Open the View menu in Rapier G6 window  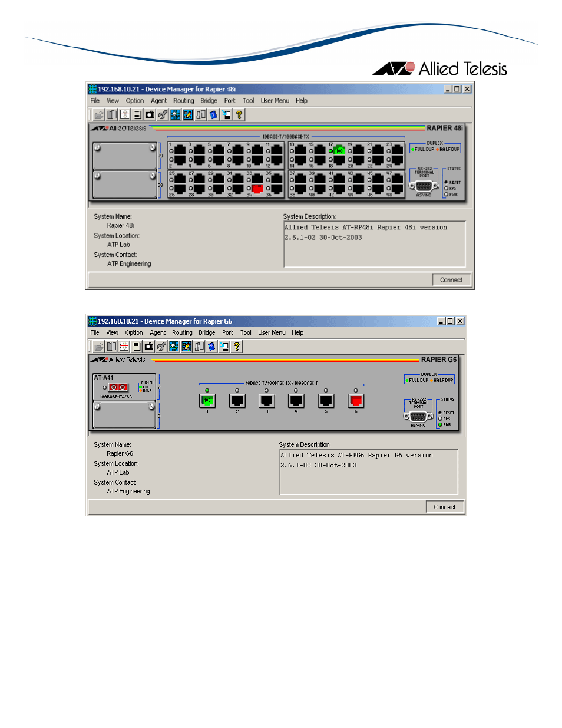(x=113, y=333)
